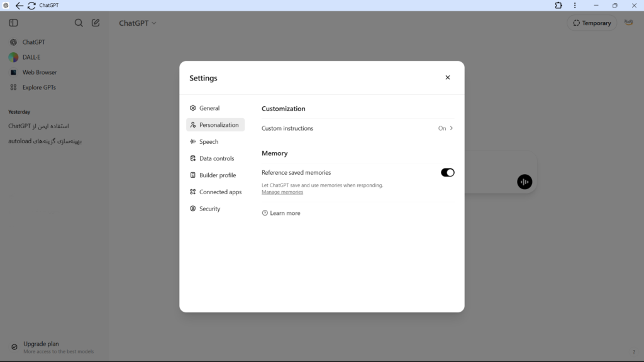Image resolution: width=644 pixels, height=362 pixels.
Task: Toggle Reference saved memories switch
Action: [447, 173]
